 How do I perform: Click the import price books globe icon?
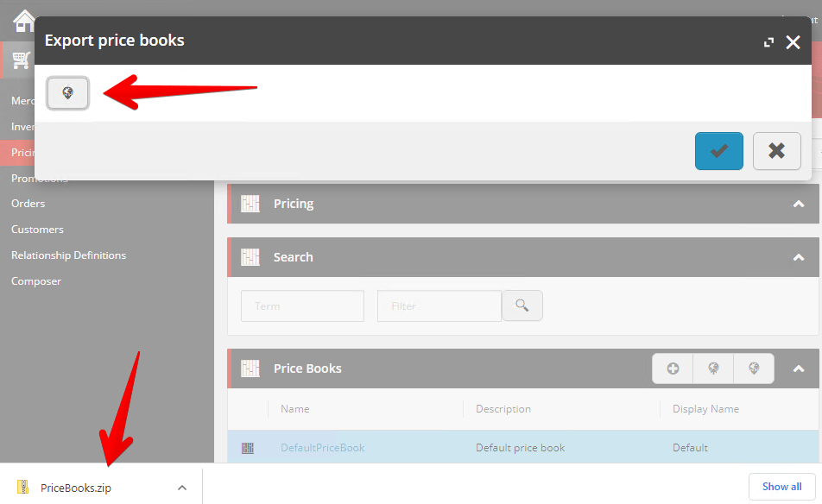click(713, 369)
